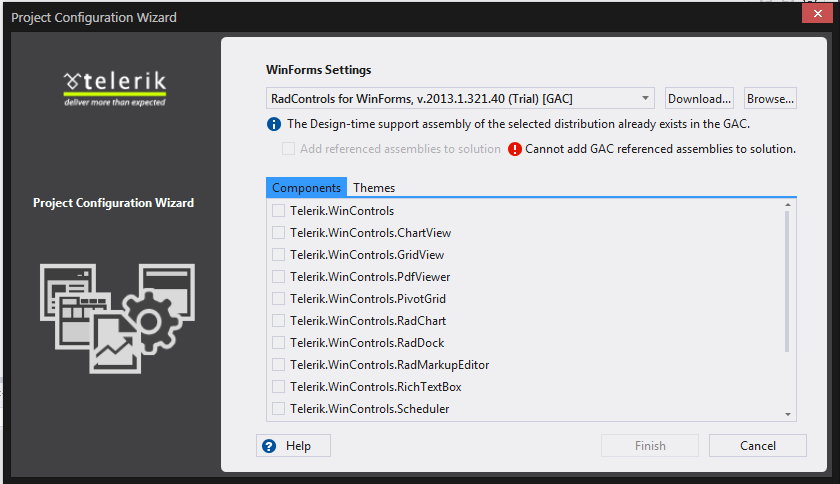Click the Browse... button
Screen dimensions: 840x484
[770, 99]
